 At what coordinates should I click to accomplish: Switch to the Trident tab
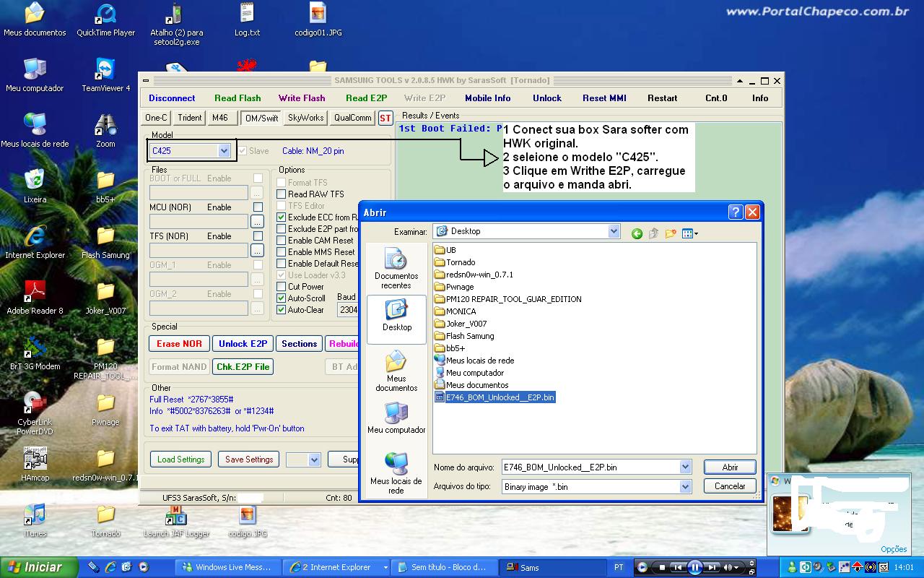(x=190, y=118)
